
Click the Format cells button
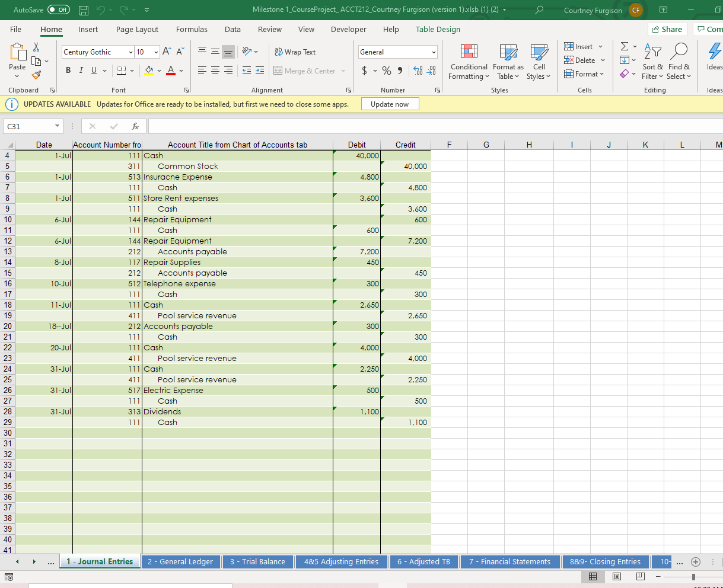(584, 73)
